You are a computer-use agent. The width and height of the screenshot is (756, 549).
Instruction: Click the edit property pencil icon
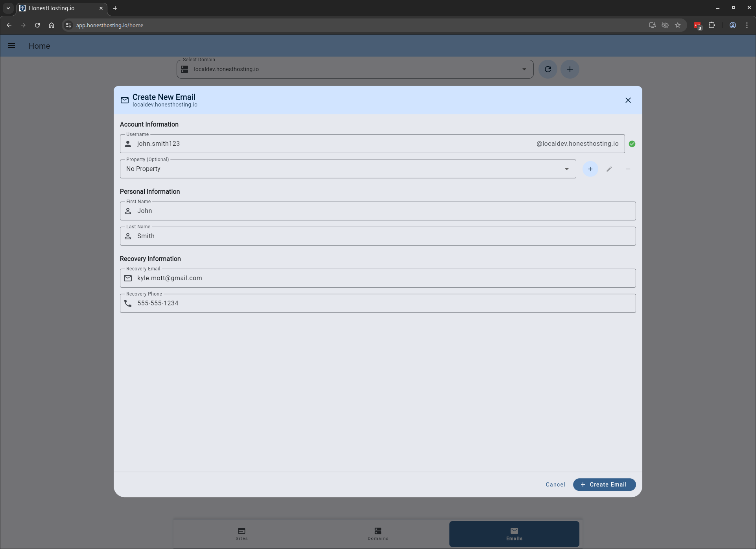pos(609,169)
